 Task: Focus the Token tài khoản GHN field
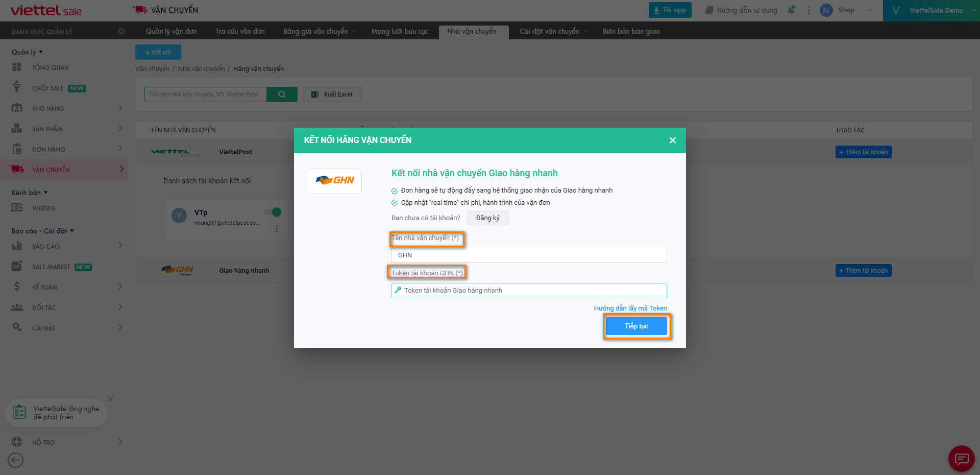(529, 291)
